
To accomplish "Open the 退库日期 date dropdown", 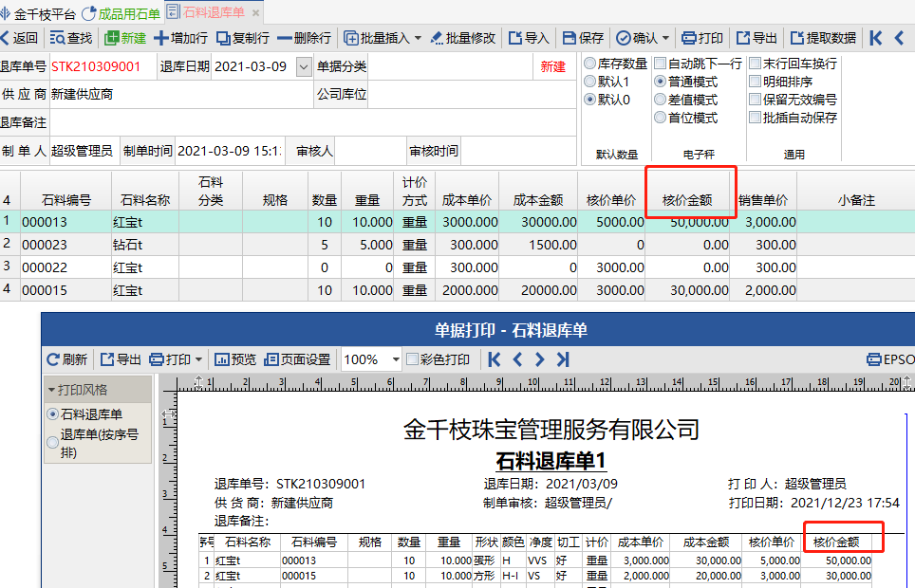I will click(x=303, y=66).
